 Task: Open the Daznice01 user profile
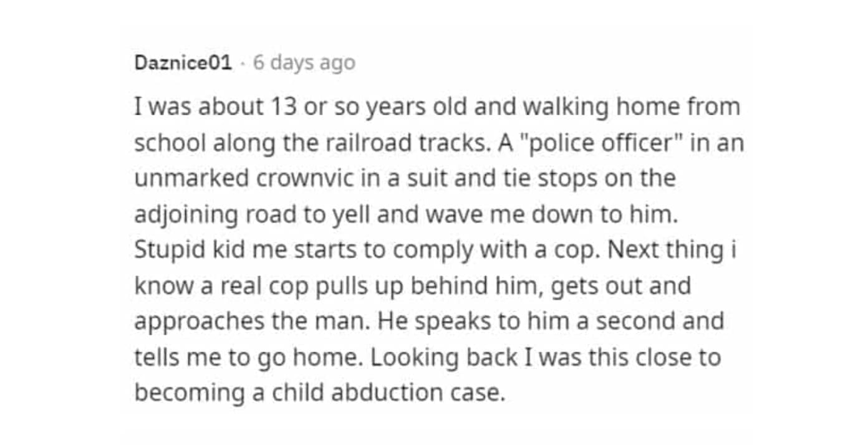coord(183,63)
